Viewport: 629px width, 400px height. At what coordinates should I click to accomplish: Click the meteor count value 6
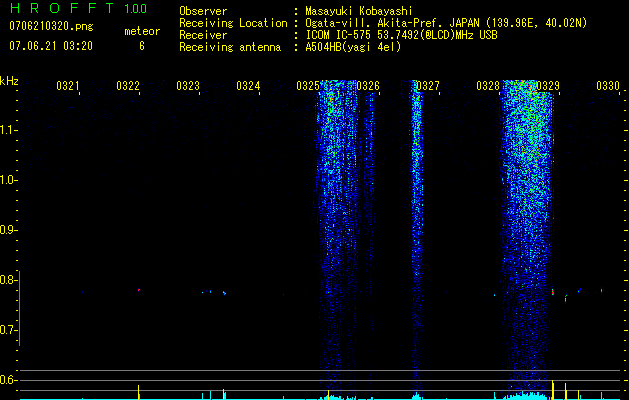pyautogui.click(x=142, y=46)
